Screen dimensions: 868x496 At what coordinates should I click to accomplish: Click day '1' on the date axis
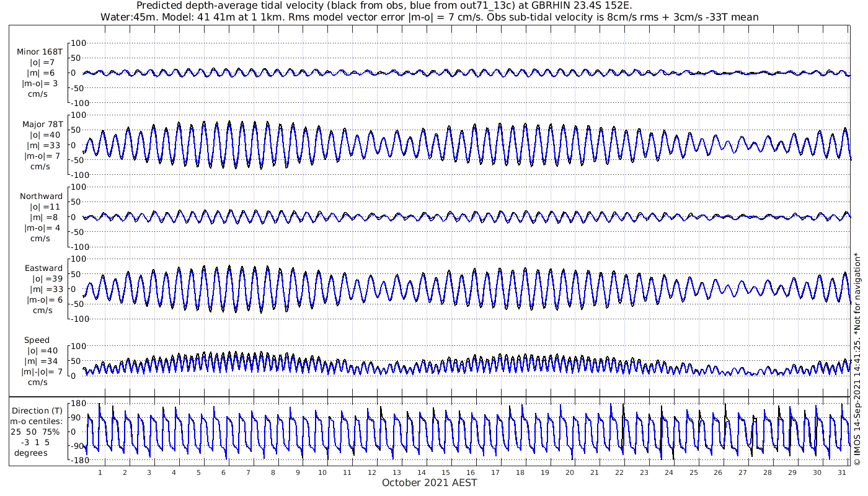pos(99,472)
